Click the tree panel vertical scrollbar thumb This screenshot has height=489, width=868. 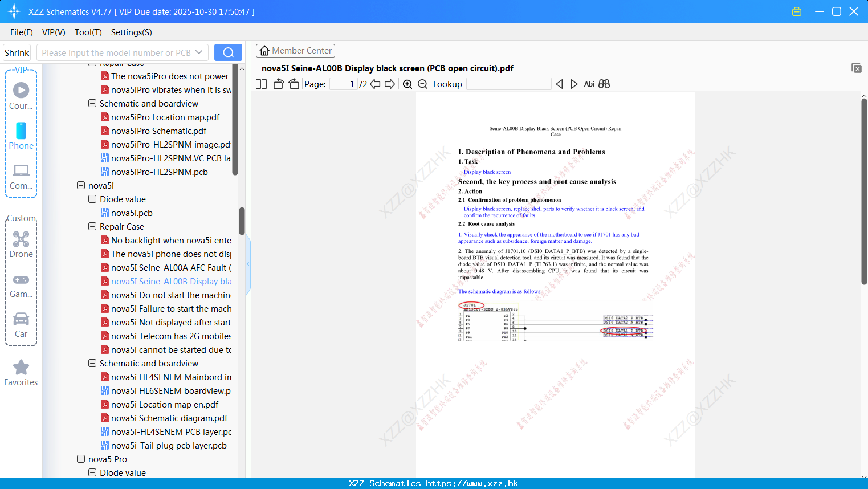[242, 221]
